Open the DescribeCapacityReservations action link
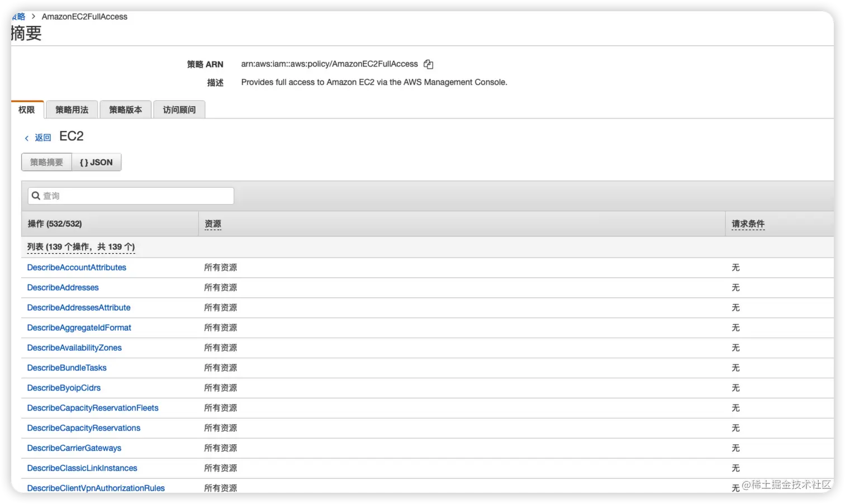This screenshot has height=504, width=845. point(84,429)
